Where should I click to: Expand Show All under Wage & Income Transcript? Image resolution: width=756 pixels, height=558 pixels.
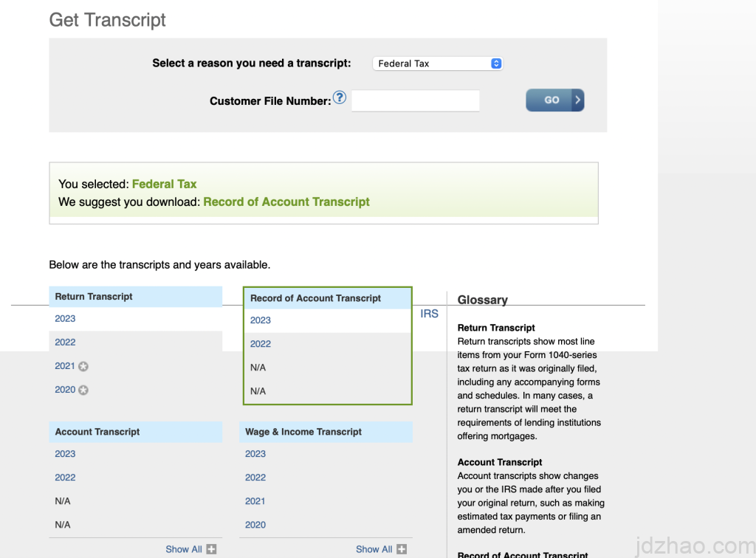pyautogui.click(x=374, y=549)
